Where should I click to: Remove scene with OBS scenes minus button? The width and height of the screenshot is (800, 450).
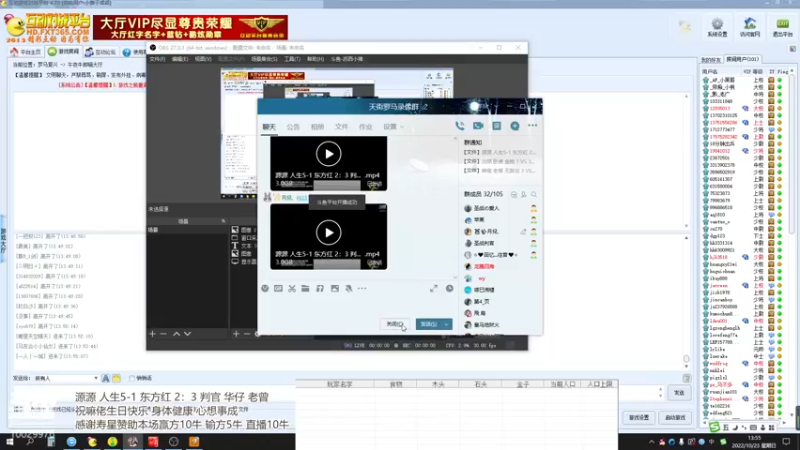click(x=163, y=334)
